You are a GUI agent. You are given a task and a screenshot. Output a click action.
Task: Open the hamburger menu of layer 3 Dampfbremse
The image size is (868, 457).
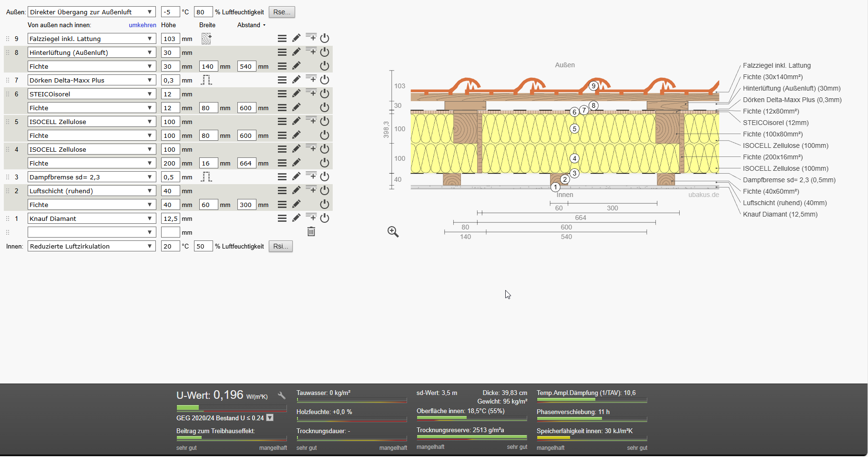tap(282, 177)
